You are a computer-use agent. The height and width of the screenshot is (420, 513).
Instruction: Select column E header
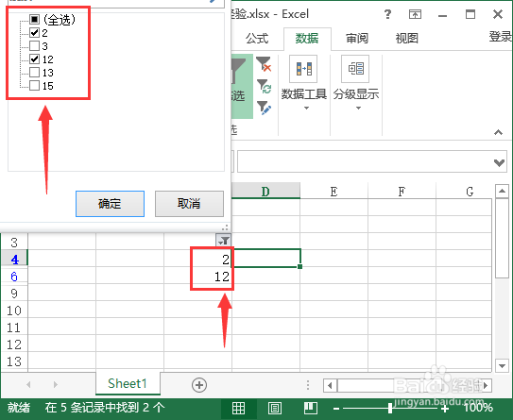click(x=333, y=192)
